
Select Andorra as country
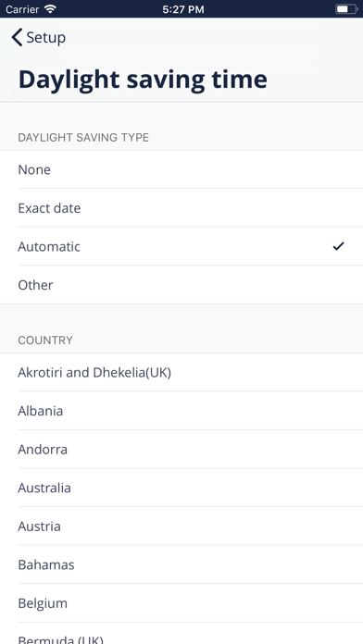(181, 450)
